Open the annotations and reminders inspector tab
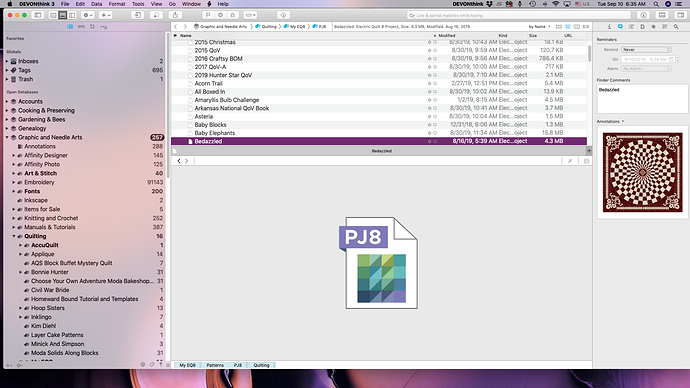 click(x=620, y=26)
